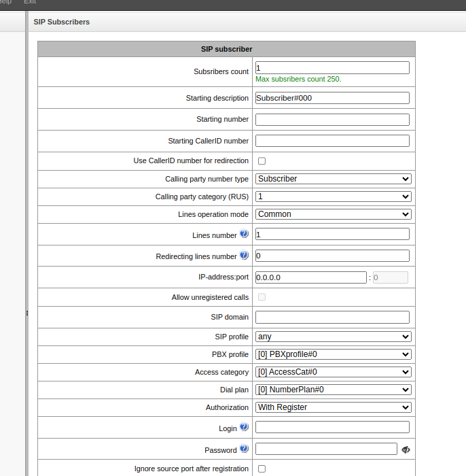Open the Login field help icon
Screen dimensions: 466x476
[245, 428]
